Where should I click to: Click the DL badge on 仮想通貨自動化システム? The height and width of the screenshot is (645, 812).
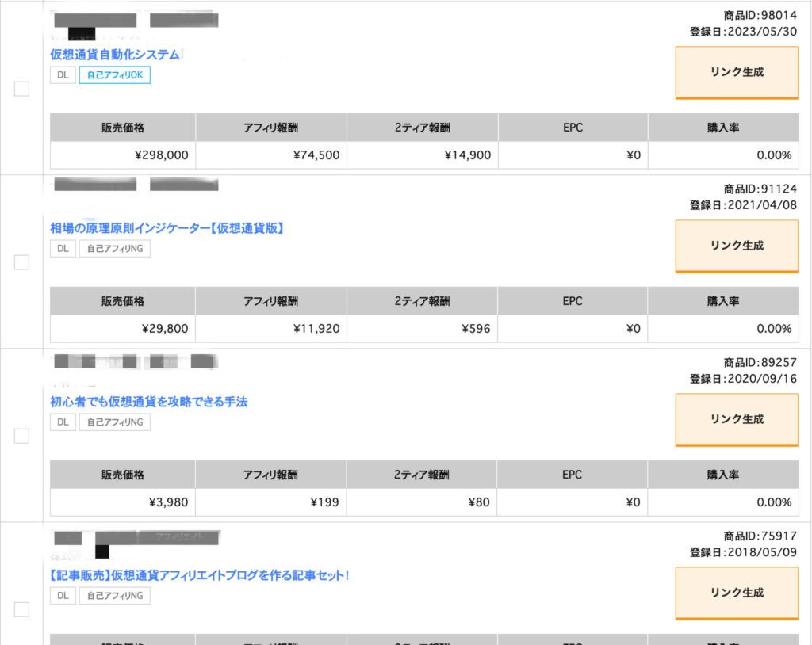click(62, 74)
